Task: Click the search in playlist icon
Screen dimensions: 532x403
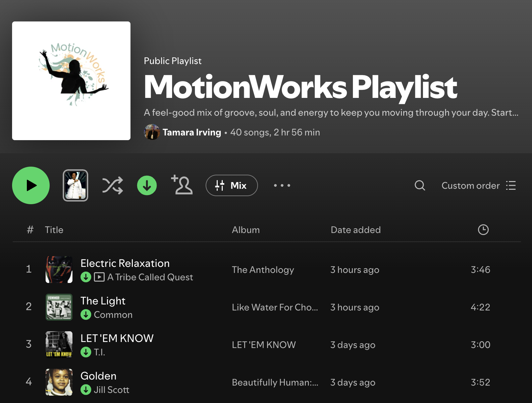Action: 420,185
